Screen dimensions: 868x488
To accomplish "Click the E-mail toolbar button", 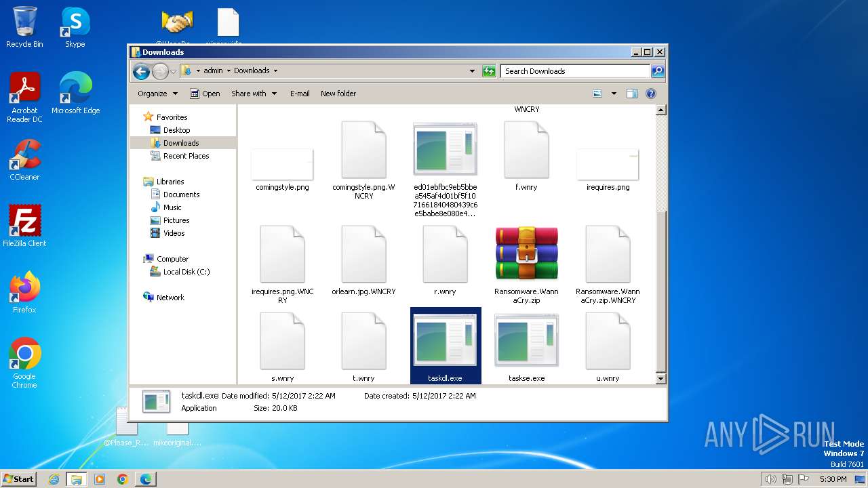I will click(x=300, y=94).
